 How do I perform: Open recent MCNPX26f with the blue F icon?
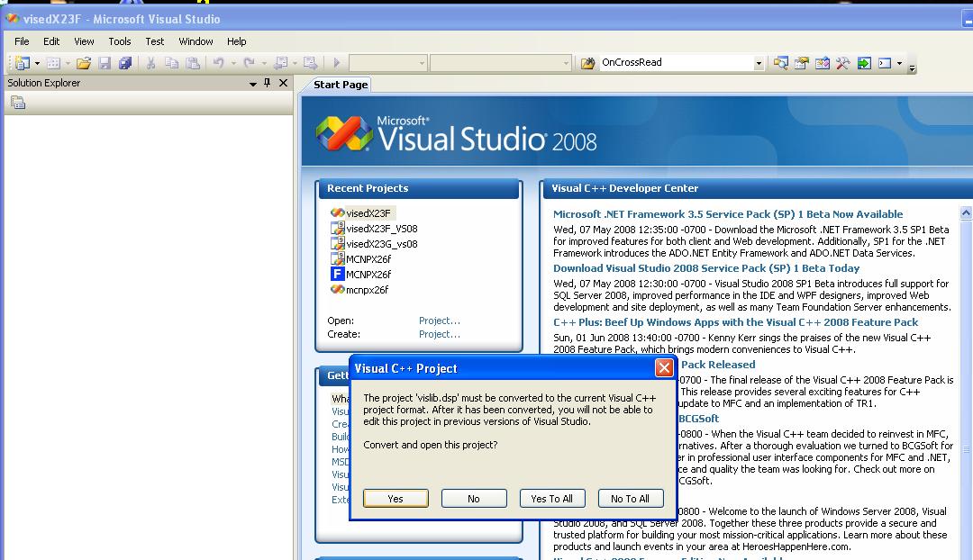pos(368,275)
